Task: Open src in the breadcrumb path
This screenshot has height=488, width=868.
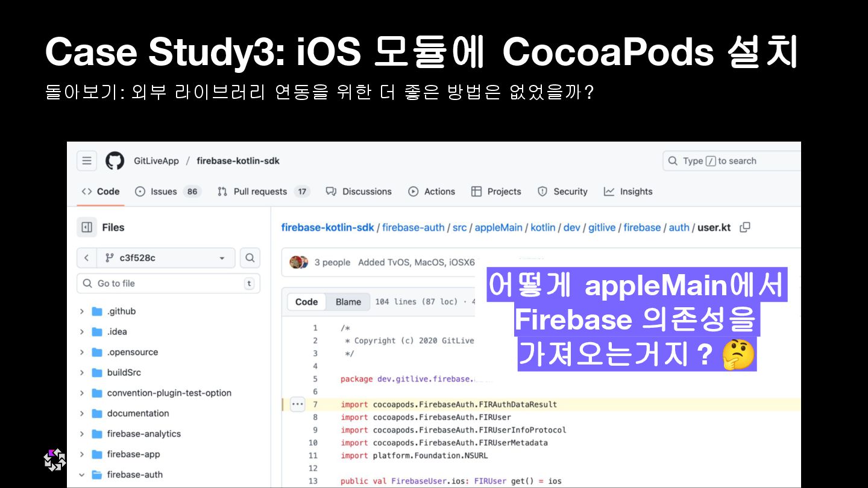Action: 459,227
